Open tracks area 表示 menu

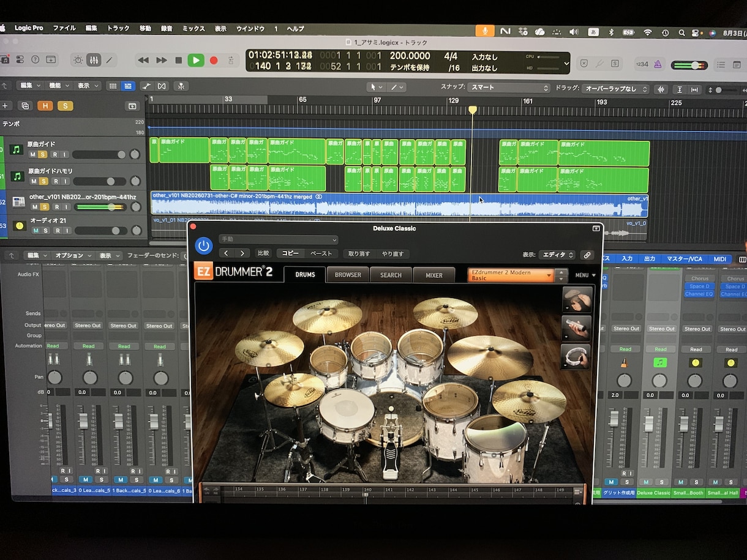coord(88,86)
